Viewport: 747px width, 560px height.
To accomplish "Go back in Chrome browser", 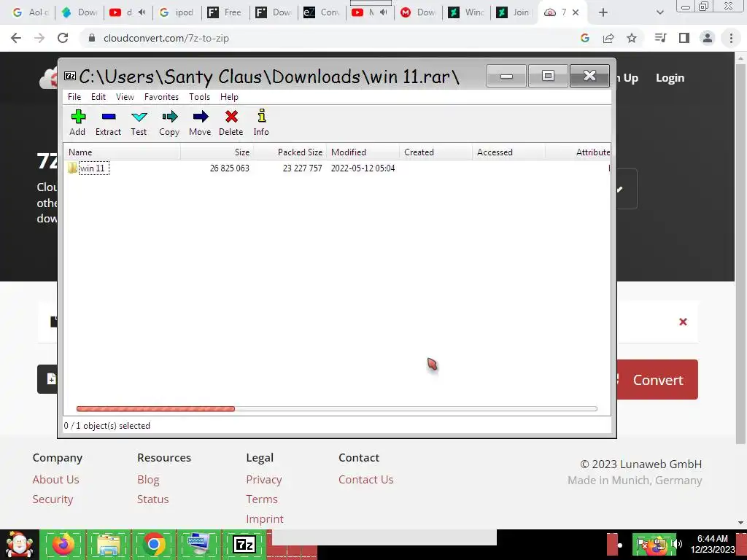I will (x=16, y=38).
